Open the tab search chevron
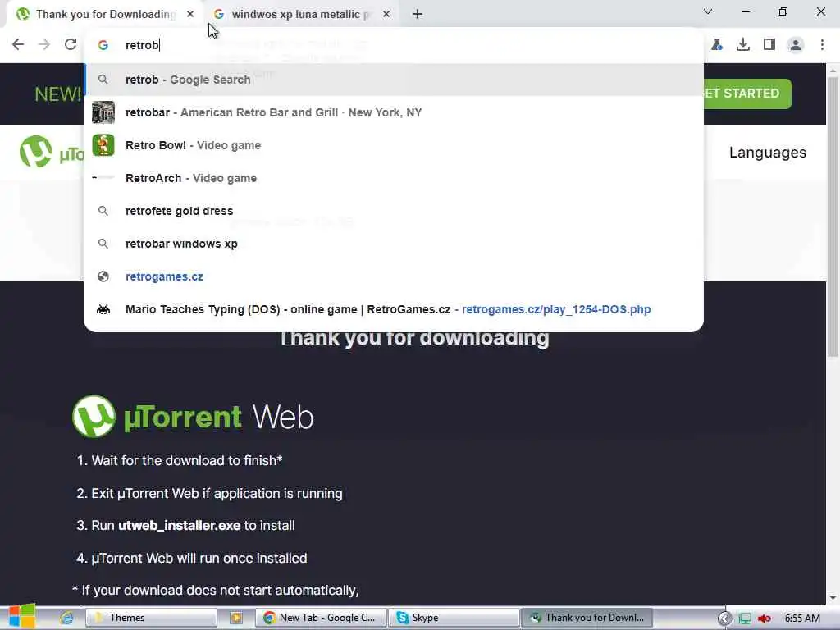Screen dimensions: 840x630 708,11
